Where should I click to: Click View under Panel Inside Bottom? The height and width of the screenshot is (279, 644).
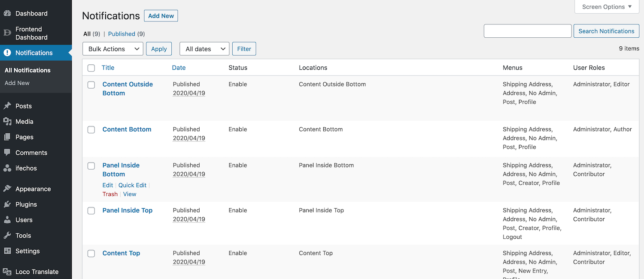pyautogui.click(x=130, y=194)
